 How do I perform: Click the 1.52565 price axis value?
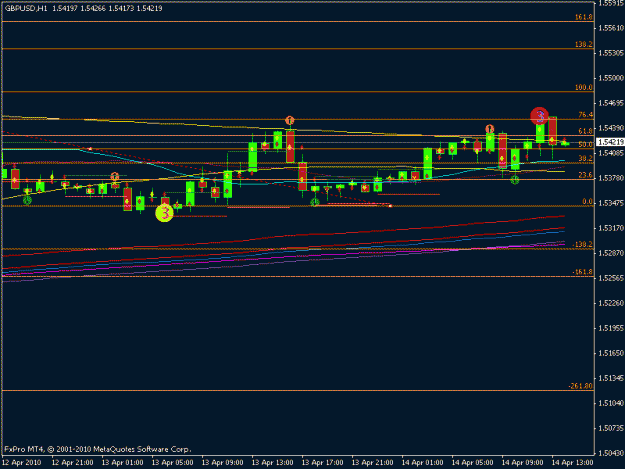(611, 278)
